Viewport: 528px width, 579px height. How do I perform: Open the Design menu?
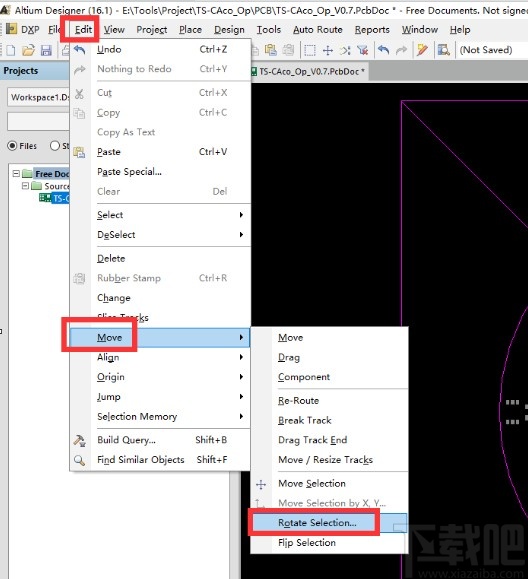click(x=229, y=30)
